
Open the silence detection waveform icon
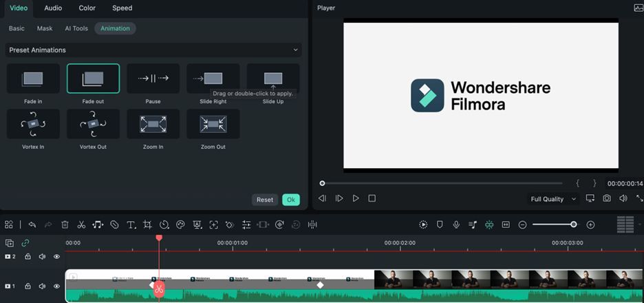[312, 224]
